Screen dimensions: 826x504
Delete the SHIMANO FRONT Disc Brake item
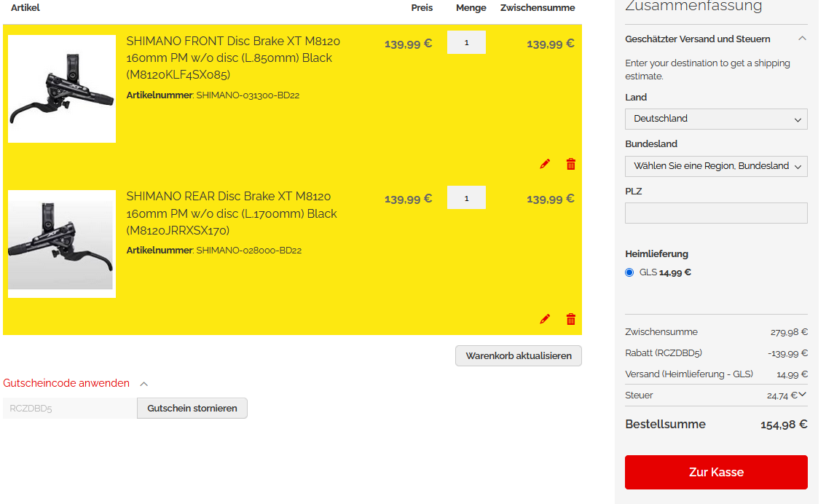[570, 164]
